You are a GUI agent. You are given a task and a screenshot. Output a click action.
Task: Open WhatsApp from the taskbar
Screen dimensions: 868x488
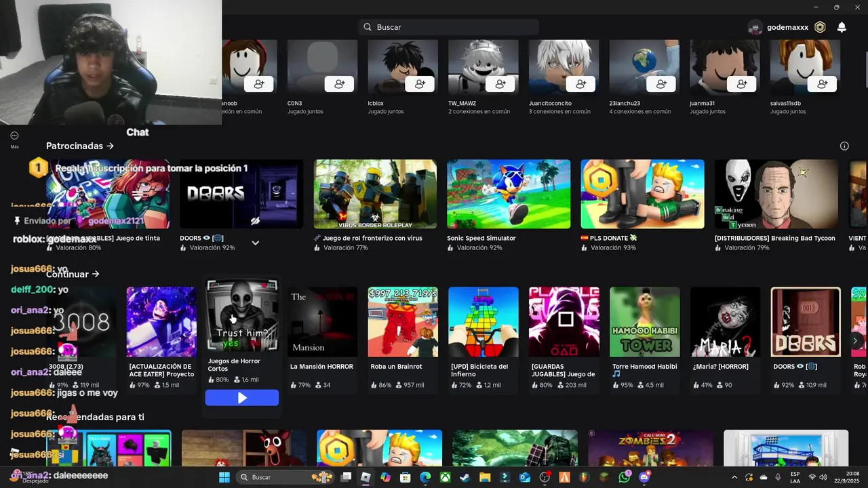click(x=625, y=477)
